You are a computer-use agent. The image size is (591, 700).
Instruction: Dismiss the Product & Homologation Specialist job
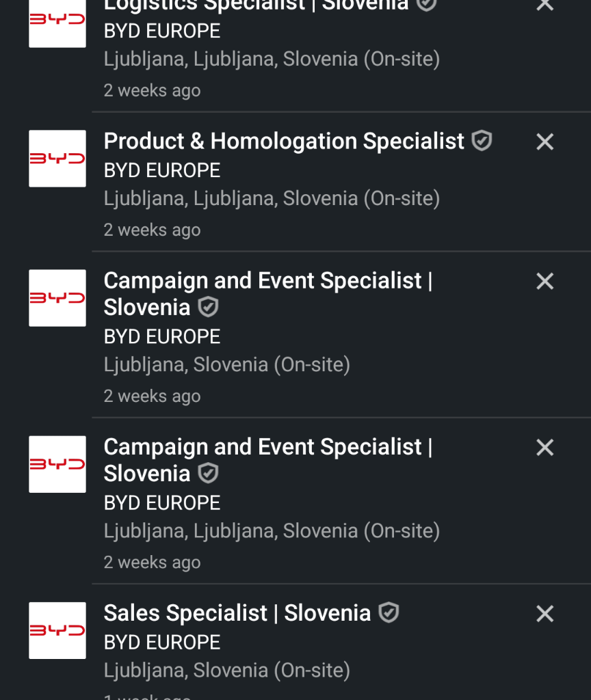click(544, 142)
